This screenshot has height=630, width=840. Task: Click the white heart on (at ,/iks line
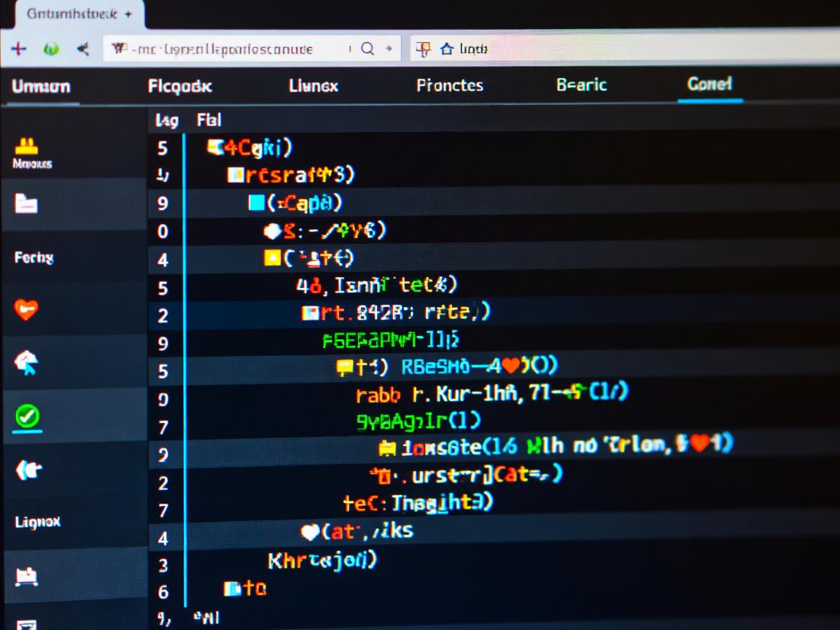310,532
